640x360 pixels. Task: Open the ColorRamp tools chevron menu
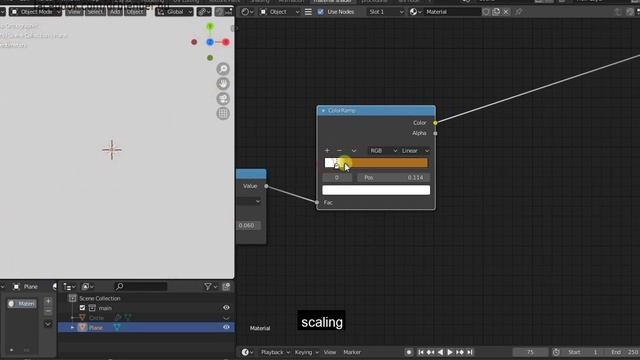[x=354, y=151]
